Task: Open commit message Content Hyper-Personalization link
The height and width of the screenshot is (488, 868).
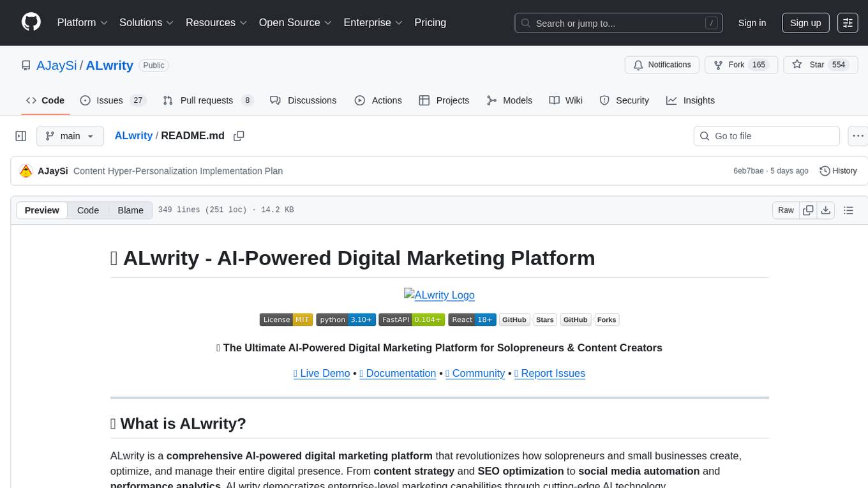Action: tap(178, 171)
